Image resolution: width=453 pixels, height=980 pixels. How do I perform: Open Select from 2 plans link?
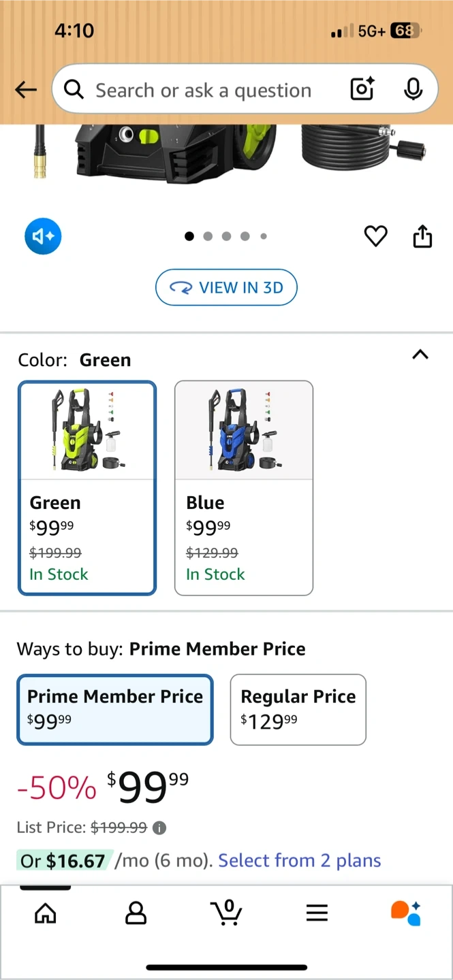(299, 860)
